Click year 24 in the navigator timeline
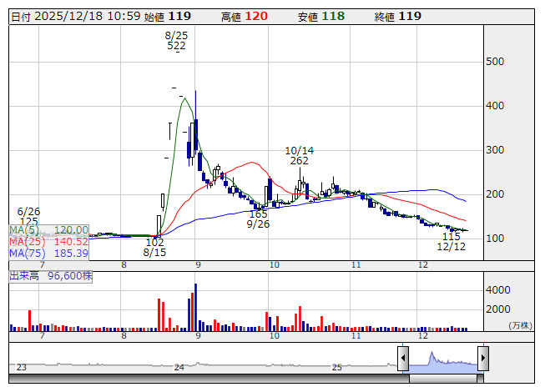 pos(179,367)
